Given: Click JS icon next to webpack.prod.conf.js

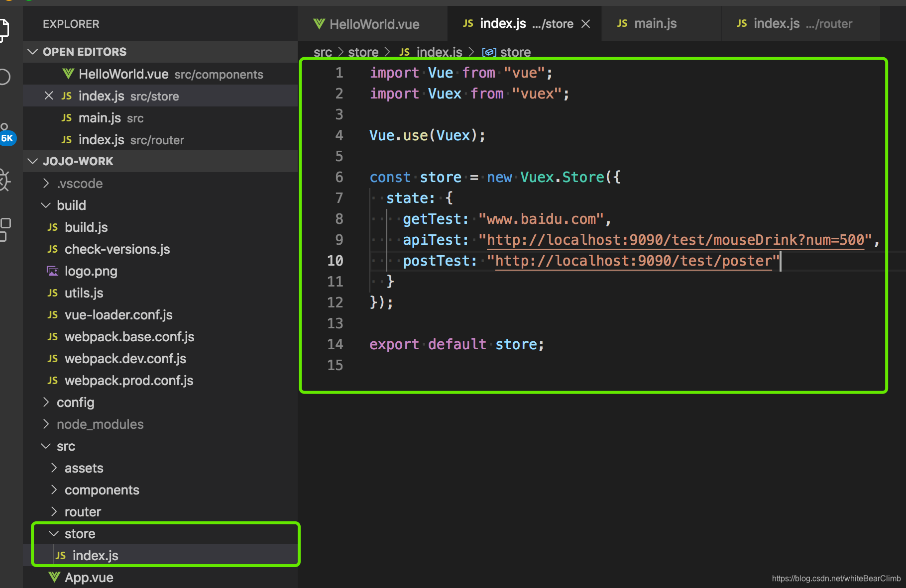Looking at the screenshot, I should click(53, 381).
